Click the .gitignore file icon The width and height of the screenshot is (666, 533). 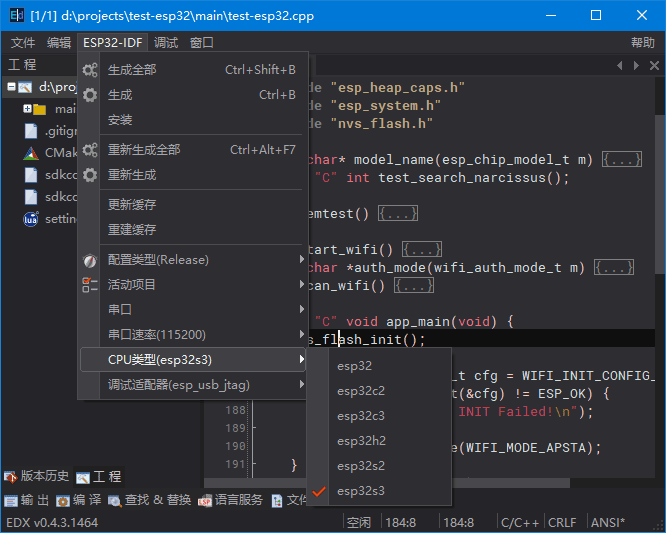tap(31, 131)
